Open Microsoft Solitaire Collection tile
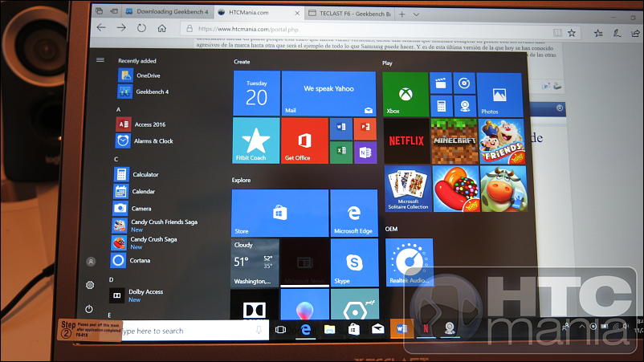 [408, 189]
